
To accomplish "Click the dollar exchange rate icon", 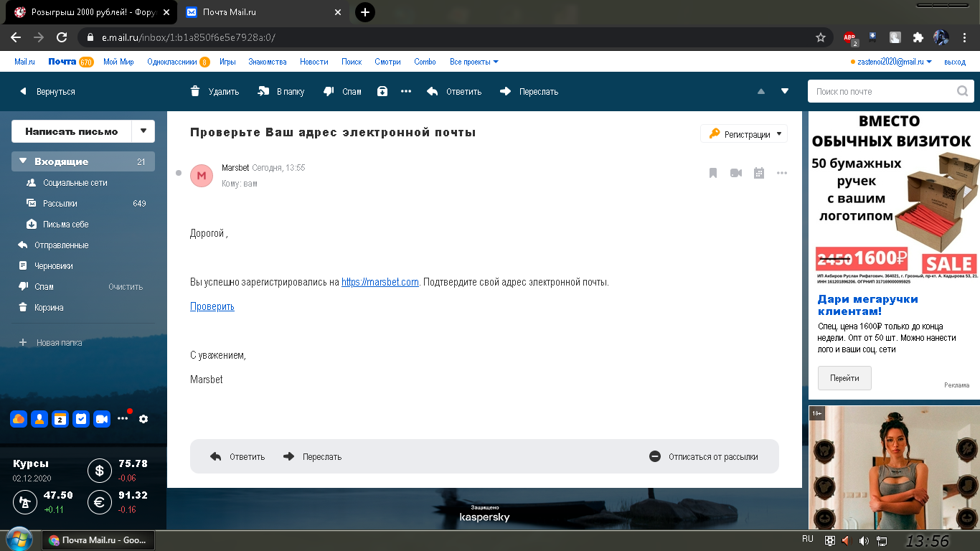I will click(100, 471).
